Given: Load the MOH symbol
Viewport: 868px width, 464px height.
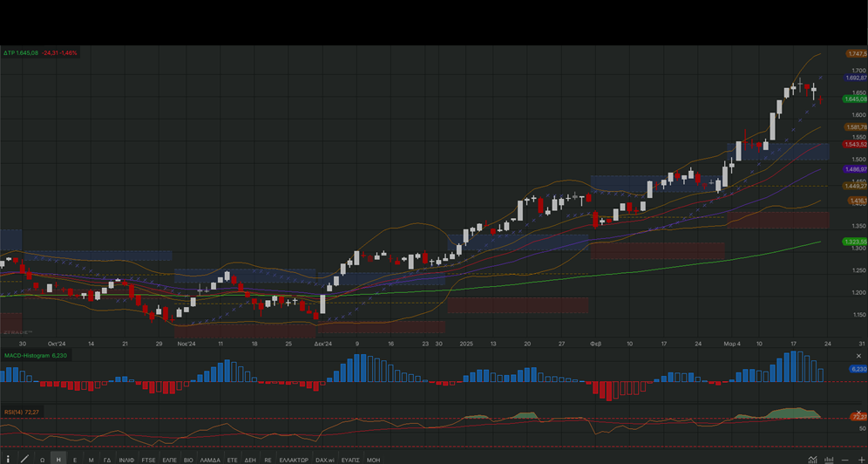Looking at the screenshot, I should point(374,460).
